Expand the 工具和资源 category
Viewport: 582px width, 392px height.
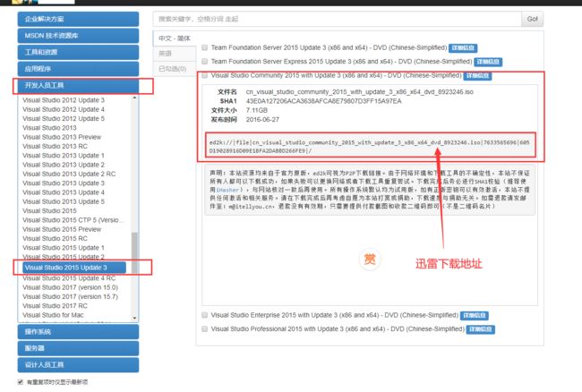click(78, 52)
